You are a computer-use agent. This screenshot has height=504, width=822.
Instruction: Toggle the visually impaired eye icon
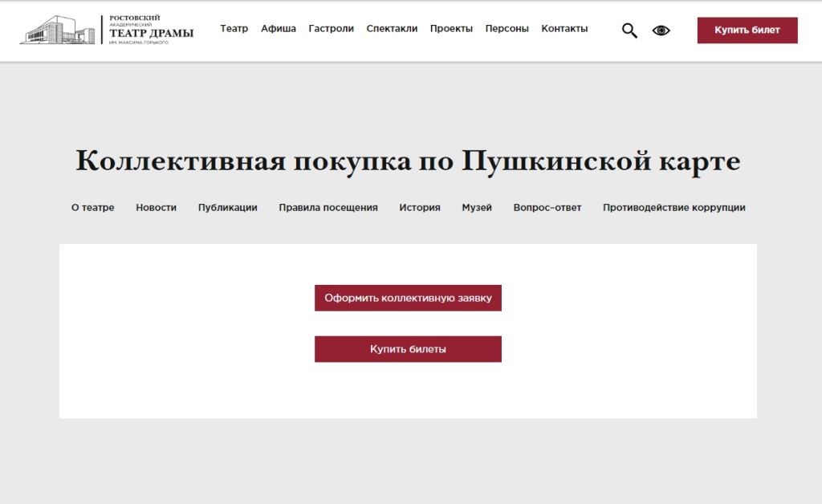[661, 30]
